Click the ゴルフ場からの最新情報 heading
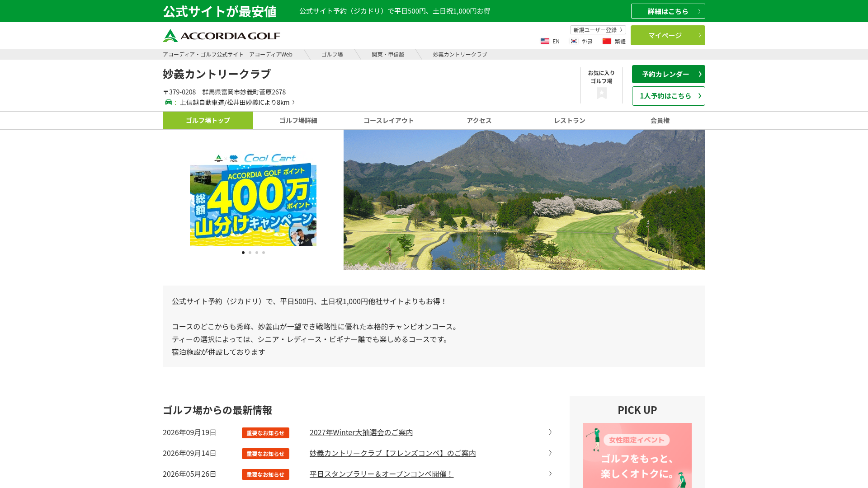868x488 pixels. pyautogui.click(x=217, y=410)
